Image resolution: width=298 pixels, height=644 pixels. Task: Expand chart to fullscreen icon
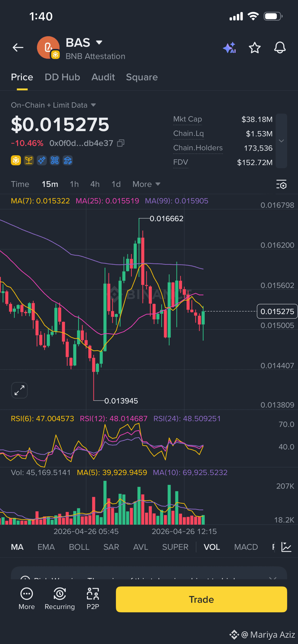[x=19, y=390]
